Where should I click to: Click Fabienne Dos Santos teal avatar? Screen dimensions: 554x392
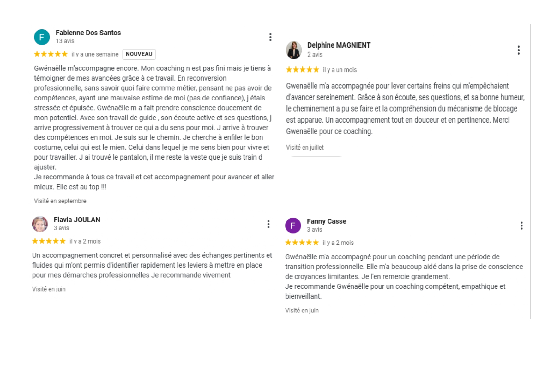(x=42, y=37)
